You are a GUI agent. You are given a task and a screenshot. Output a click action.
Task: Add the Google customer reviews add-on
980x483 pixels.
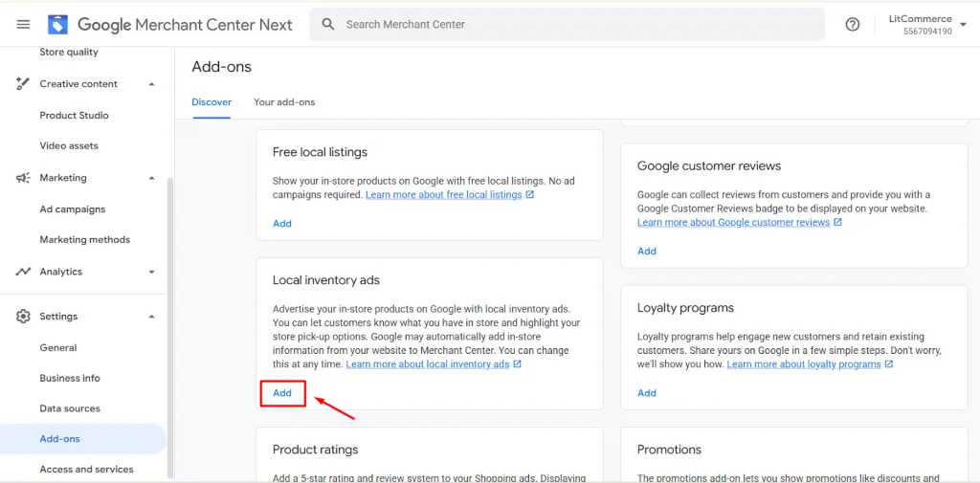point(647,252)
